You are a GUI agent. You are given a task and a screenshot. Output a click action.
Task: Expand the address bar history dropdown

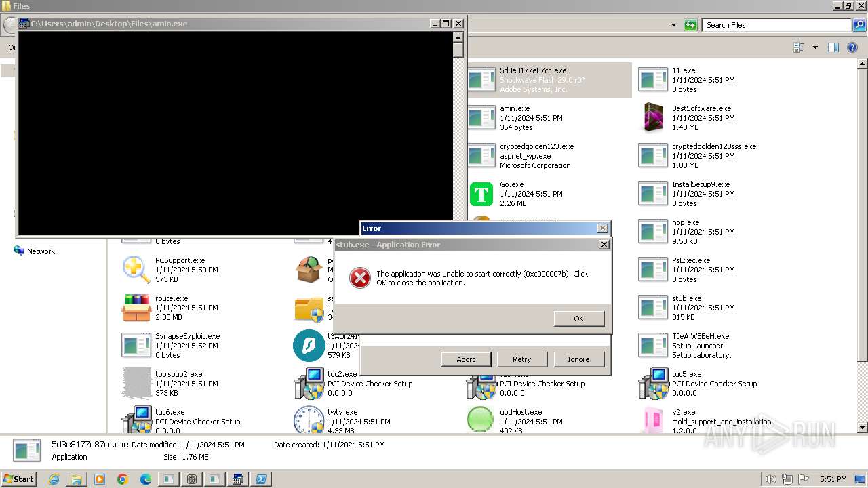673,25
